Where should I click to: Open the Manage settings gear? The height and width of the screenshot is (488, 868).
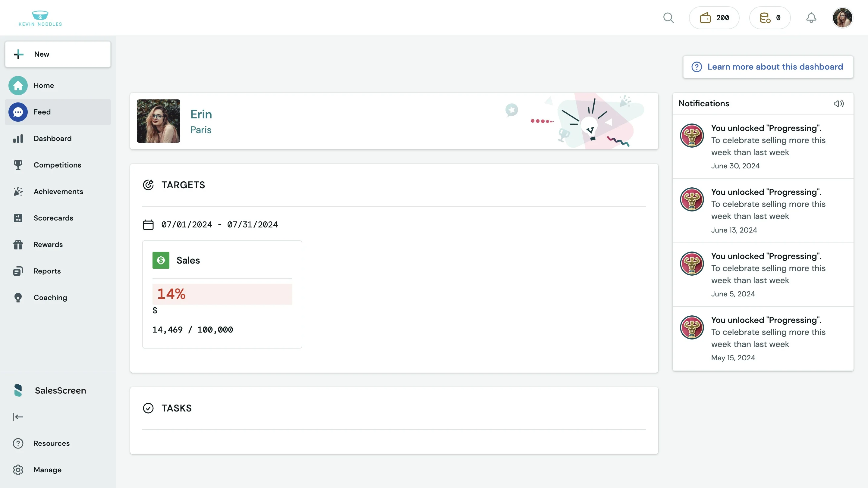[47, 470]
